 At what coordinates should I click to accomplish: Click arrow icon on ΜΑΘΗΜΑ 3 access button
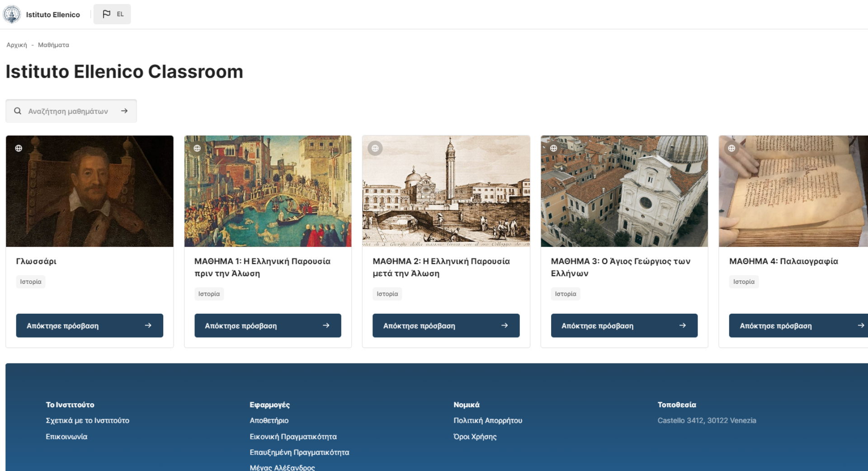click(683, 325)
